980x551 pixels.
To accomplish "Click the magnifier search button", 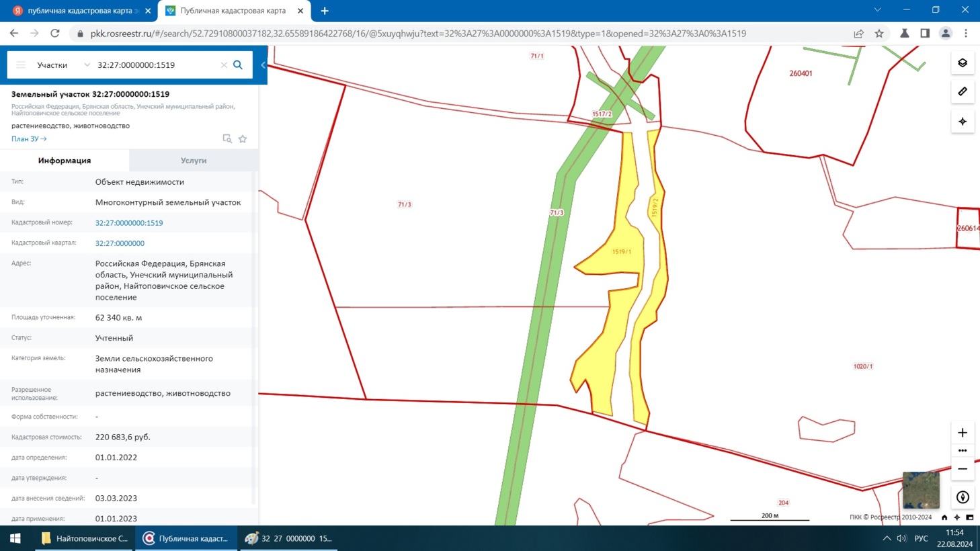I will click(238, 65).
